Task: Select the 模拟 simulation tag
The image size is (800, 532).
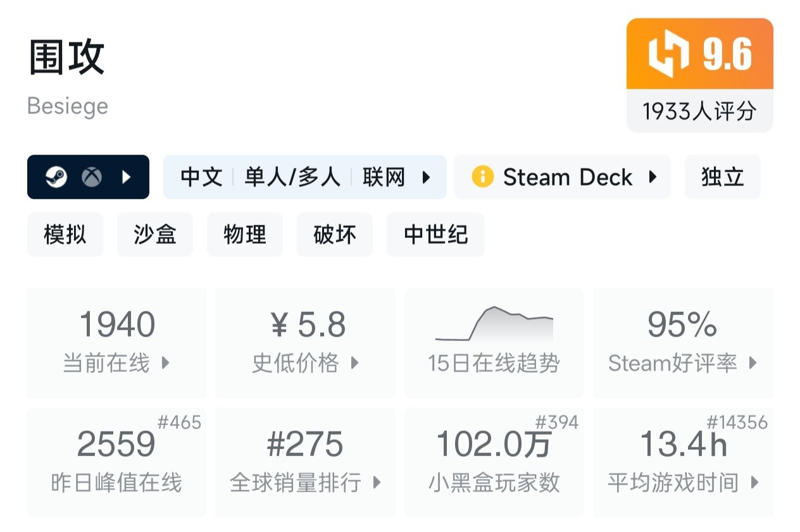Action: (65, 235)
